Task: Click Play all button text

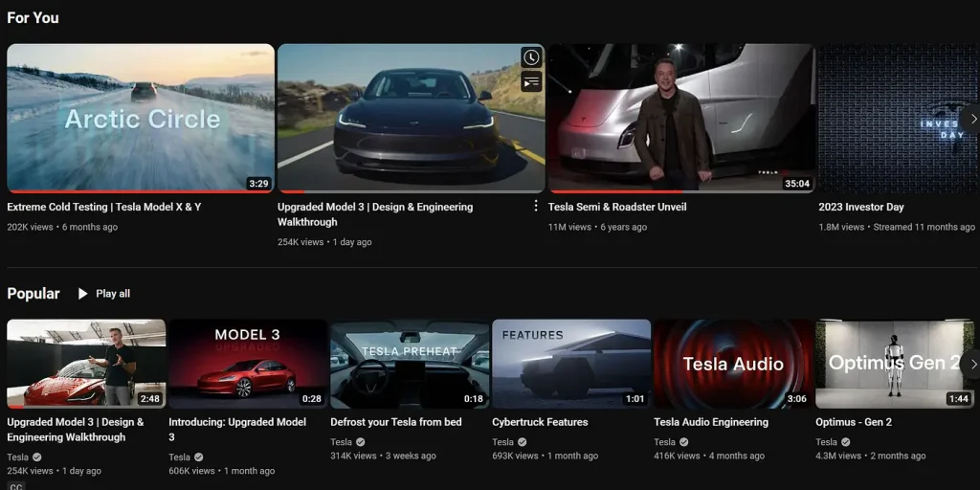Action: click(113, 294)
